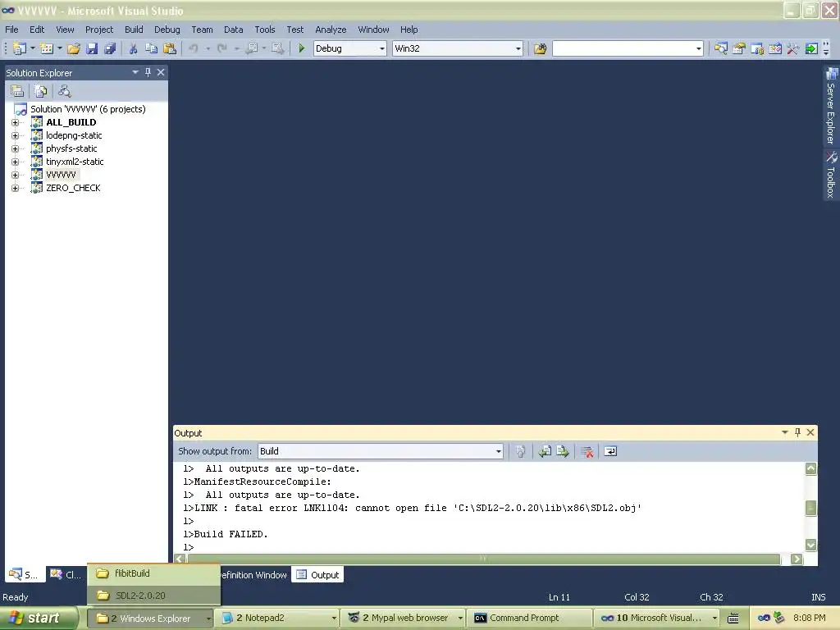Open the Server Explorer side tab
The image size is (840, 630).
(x=831, y=106)
